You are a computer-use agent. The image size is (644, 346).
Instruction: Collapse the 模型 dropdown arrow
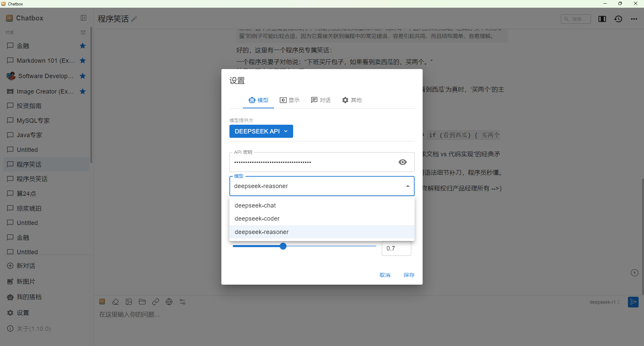click(408, 186)
